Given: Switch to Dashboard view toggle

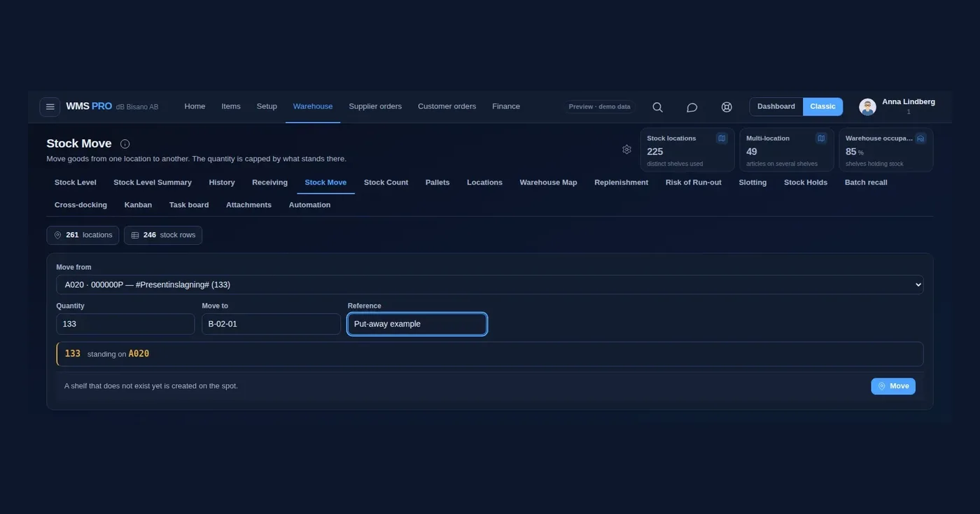Looking at the screenshot, I should (776, 106).
